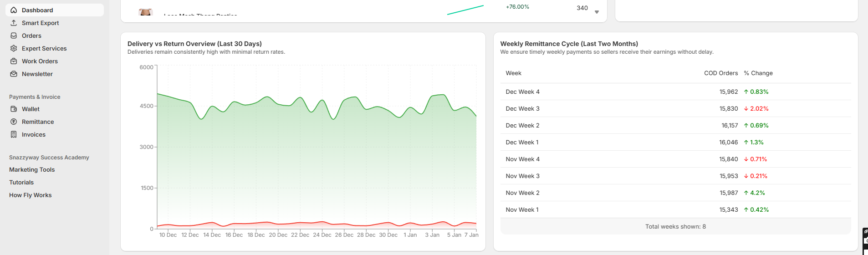The image size is (868, 255).
Task: Select the Nov Week 1 row label
Action: (522, 209)
